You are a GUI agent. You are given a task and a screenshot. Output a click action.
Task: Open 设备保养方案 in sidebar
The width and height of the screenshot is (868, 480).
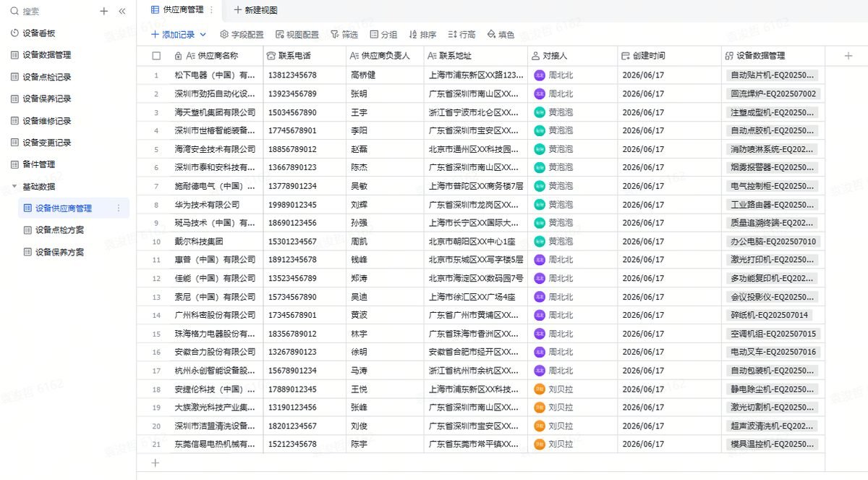[60, 252]
